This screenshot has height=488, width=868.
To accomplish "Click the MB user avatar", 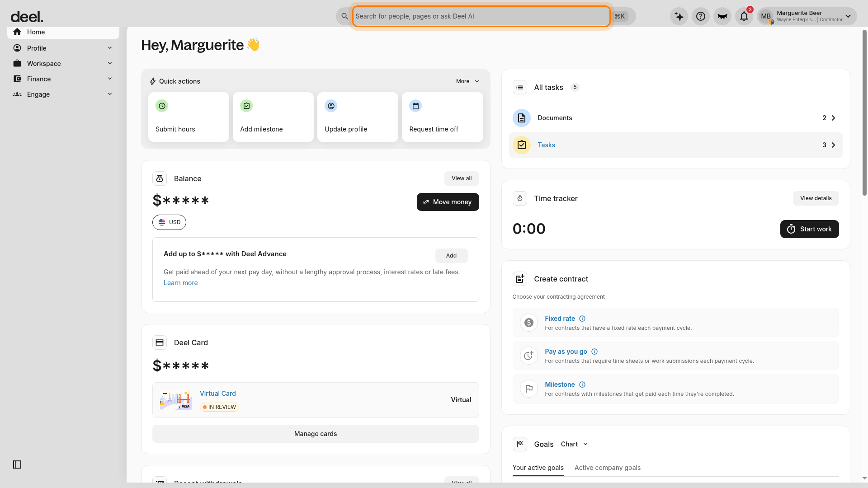I will pos(766,16).
